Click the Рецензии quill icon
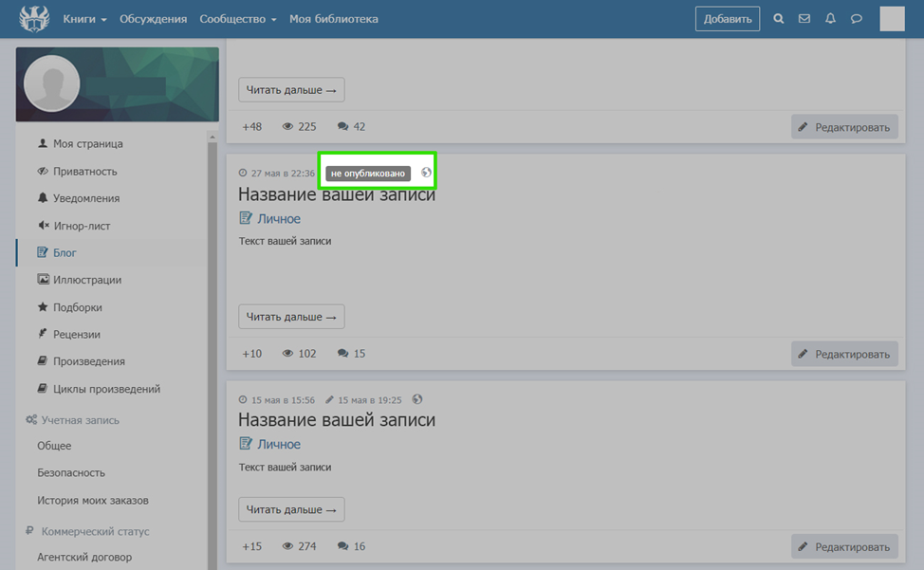This screenshot has height=570, width=924. 43,333
